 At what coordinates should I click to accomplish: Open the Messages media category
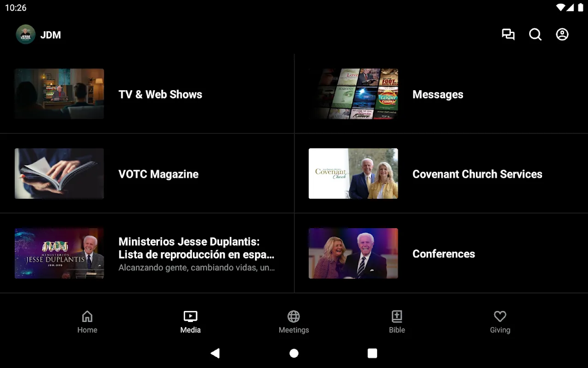coord(438,94)
